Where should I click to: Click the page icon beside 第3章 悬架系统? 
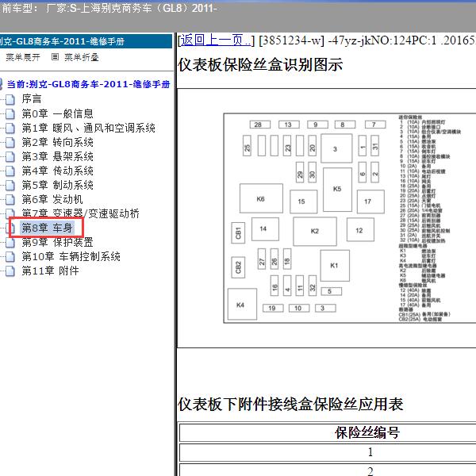pos(10,157)
